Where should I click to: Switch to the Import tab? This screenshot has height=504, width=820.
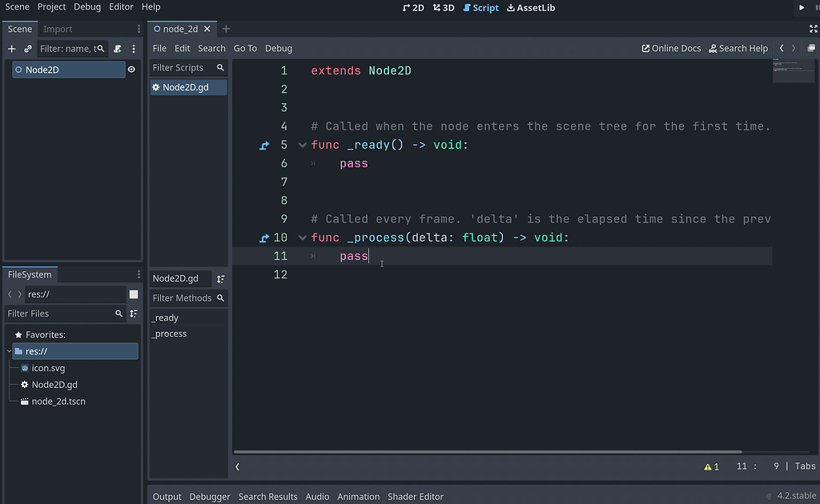click(57, 29)
